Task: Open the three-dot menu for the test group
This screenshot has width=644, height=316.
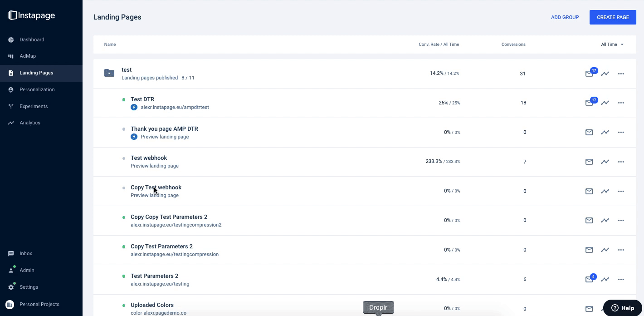Action: point(621,74)
